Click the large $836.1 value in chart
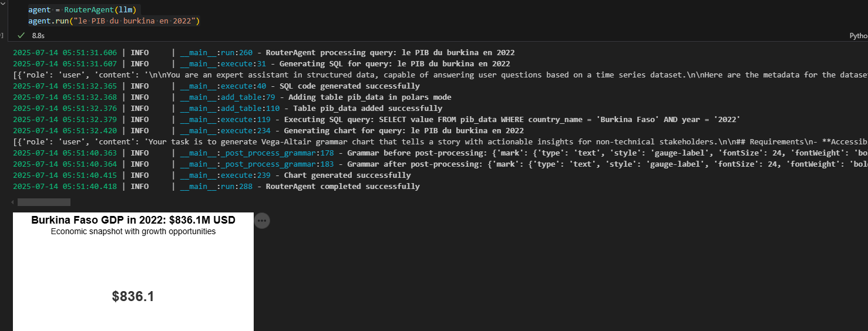 [133, 296]
